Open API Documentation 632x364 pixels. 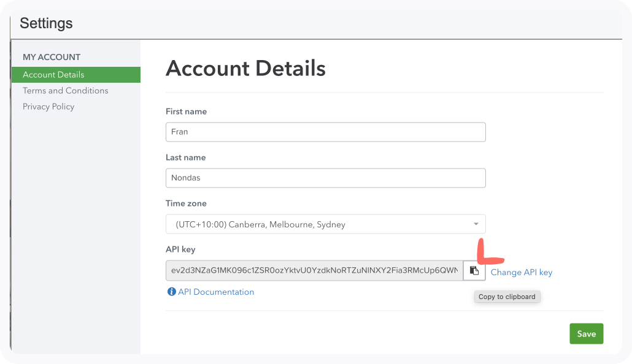215,292
